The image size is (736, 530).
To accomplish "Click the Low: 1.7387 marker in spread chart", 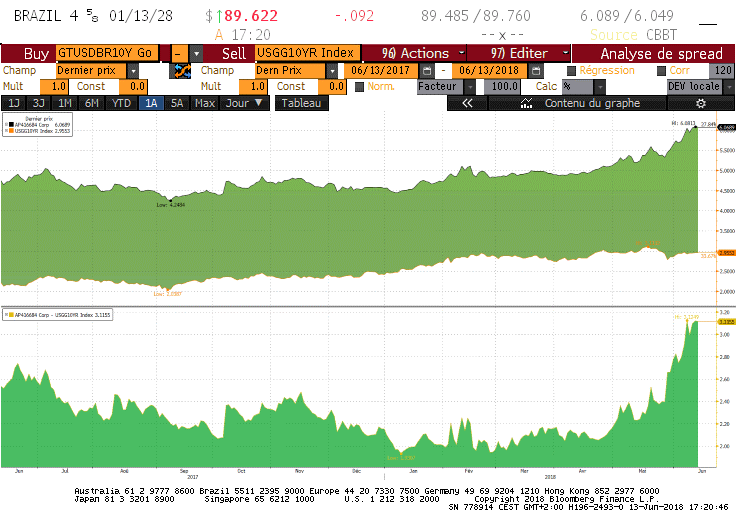I will click(401, 458).
